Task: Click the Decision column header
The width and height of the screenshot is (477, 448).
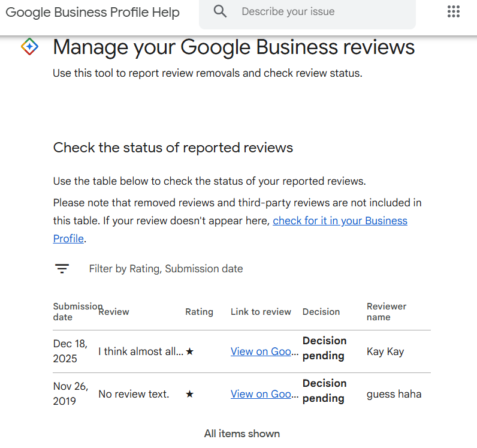Action: pos(321,312)
